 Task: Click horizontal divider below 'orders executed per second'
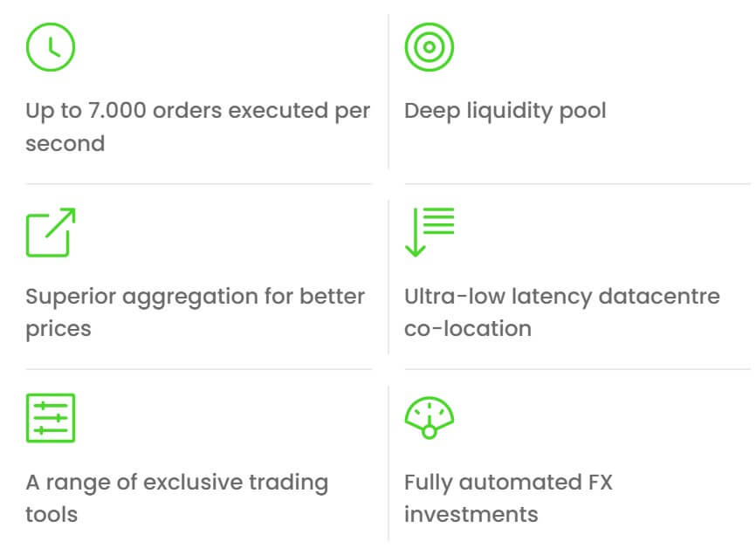199,183
